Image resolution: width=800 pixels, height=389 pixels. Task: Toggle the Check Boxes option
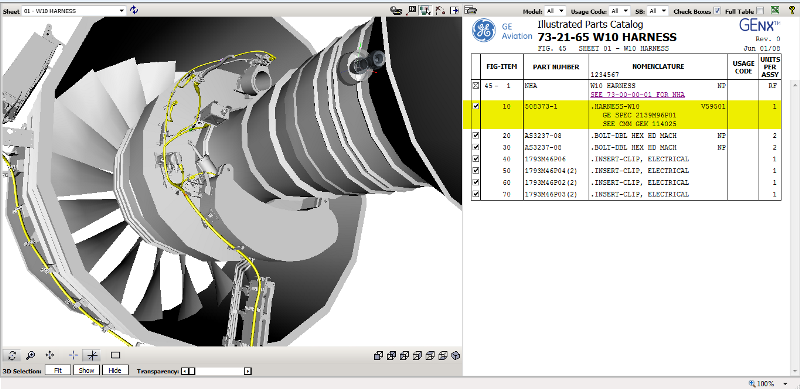(x=717, y=10)
